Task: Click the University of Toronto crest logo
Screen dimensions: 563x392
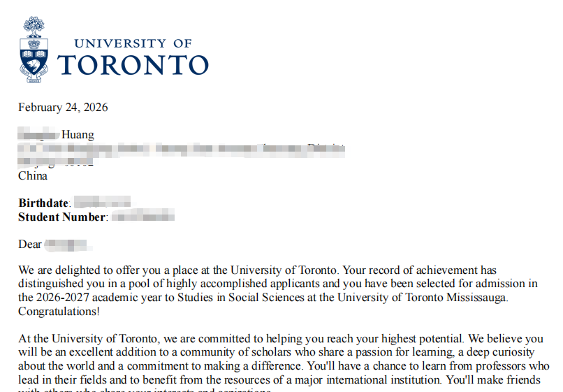Action: [x=34, y=50]
